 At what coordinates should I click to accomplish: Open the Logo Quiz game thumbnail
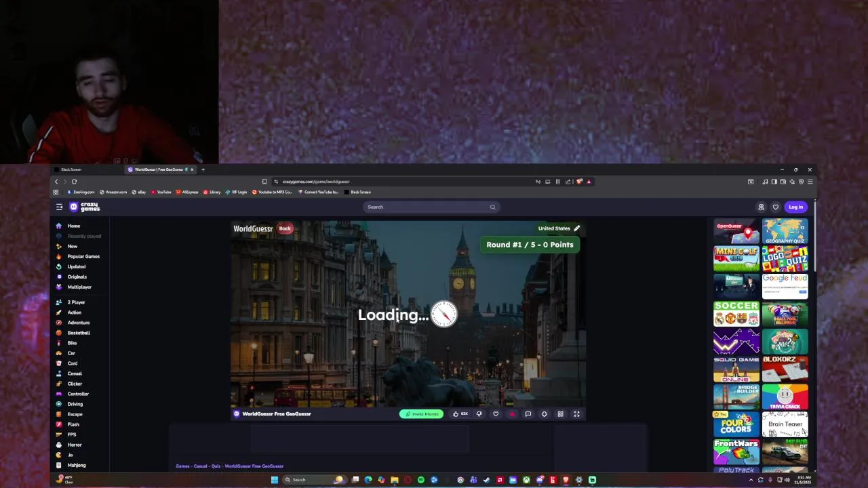[785, 259]
